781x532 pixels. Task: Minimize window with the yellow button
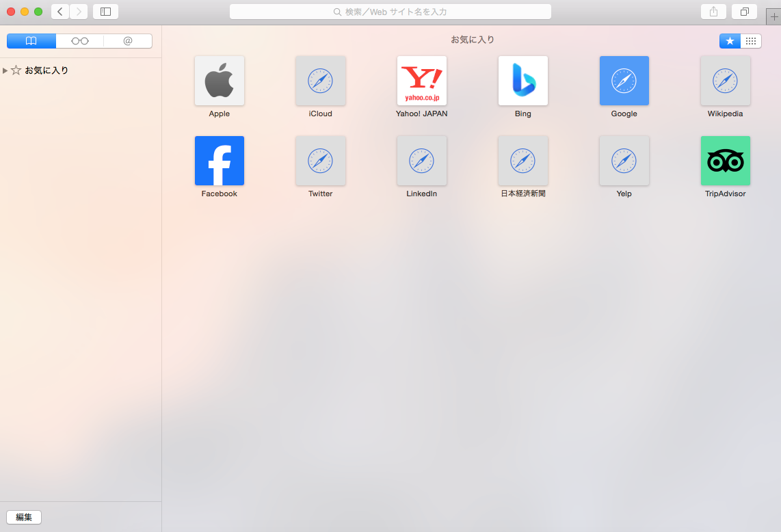(25, 12)
